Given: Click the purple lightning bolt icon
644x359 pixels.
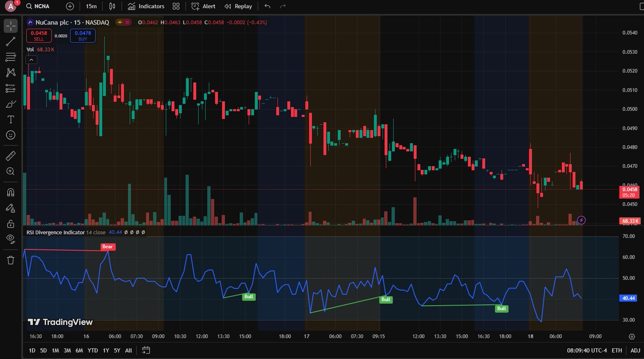Looking at the screenshot, I should (x=582, y=220).
